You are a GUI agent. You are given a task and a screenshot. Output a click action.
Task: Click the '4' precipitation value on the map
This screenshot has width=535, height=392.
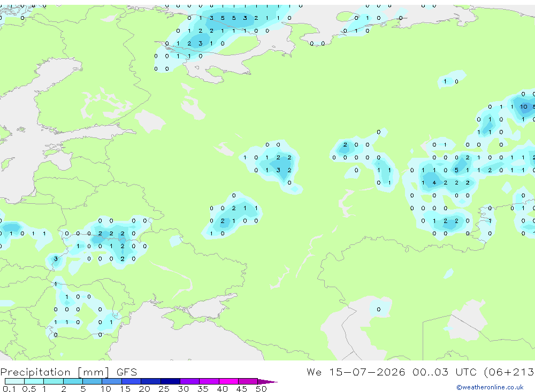pos(434,183)
